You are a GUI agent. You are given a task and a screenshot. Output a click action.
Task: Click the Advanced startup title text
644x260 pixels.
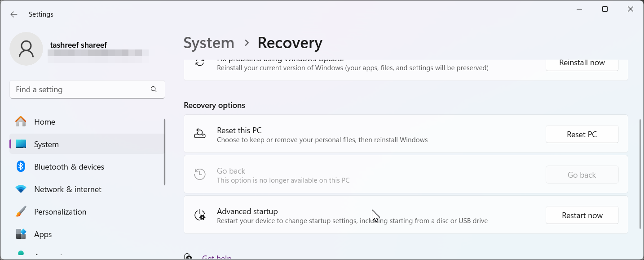(x=247, y=211)
